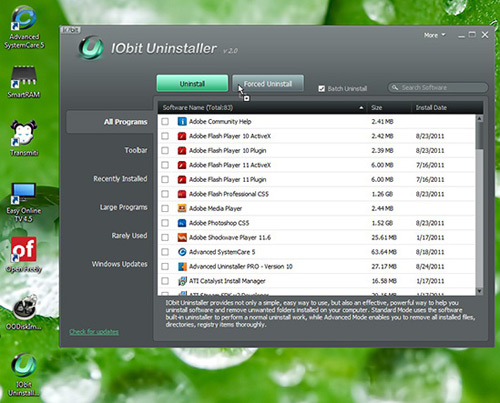This screenshot has height=403, width=500.
Task: Sort by the Install Date column header
Action: pos(431,108)
